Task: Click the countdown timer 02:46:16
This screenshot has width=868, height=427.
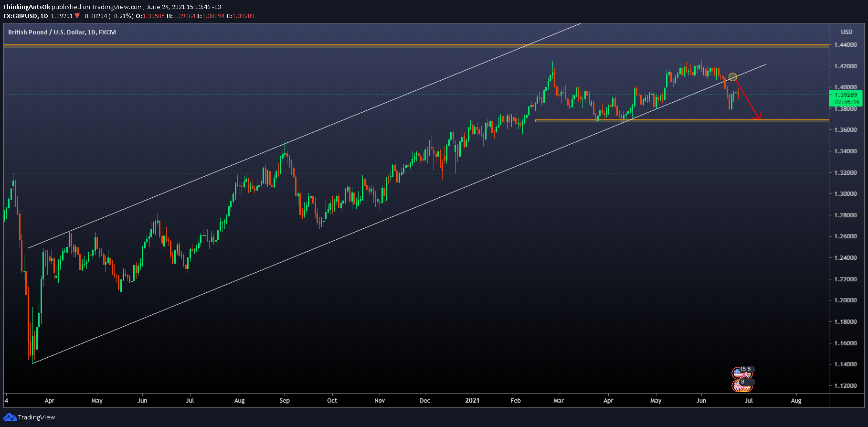Action: pos(847,102)
